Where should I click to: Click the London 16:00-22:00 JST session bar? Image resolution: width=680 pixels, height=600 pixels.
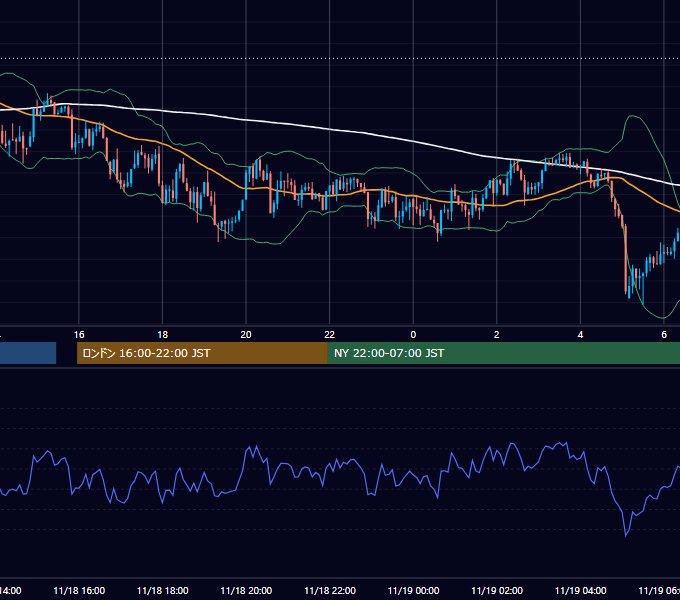click(x=202, y=353)
